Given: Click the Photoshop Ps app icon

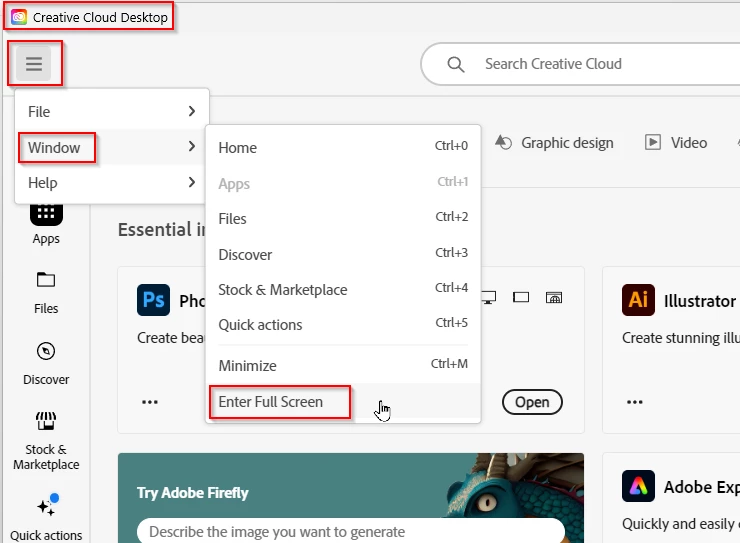Looking at the screenshot, I should [x=153, y=300].
